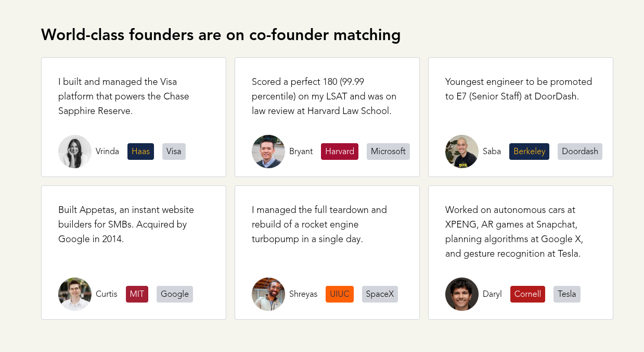Open the card about the rocket engine turbopump
This screenshot has width=644, height=352.
coord(327,252)
